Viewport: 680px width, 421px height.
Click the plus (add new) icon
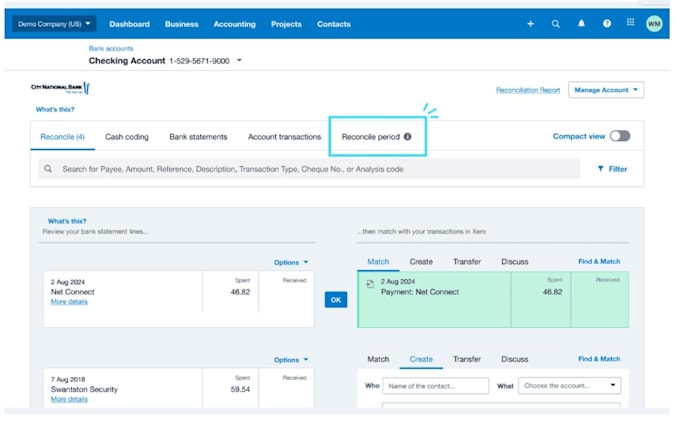point(530,24)
